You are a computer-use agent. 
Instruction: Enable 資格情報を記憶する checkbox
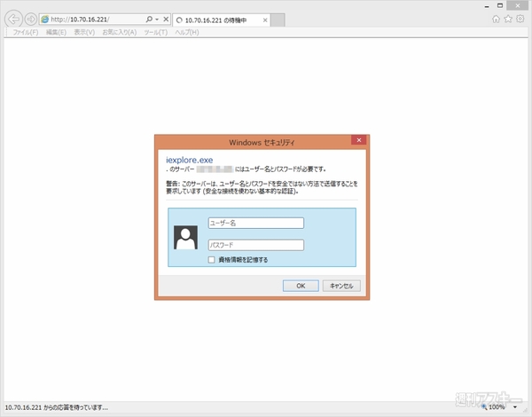(211, 260)
